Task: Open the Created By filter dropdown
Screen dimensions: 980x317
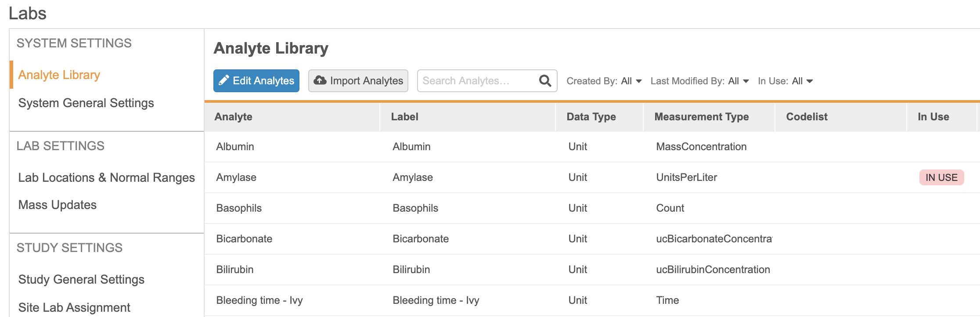Action: point(604,81)
